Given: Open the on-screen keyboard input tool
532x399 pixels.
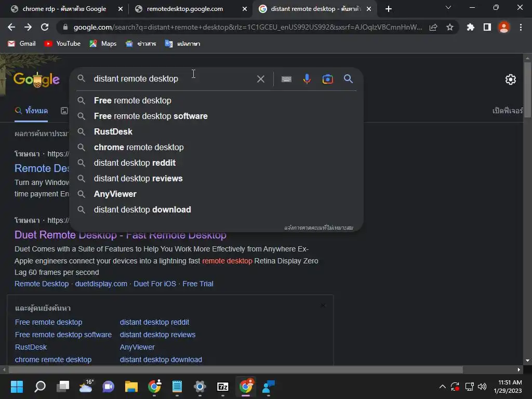Looking at the screenshot, I should (x=286, y=79).
